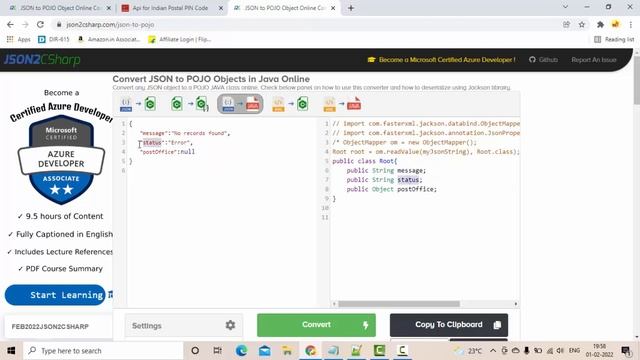Open Chrome three-dot menu

click(x=631, y=24)
